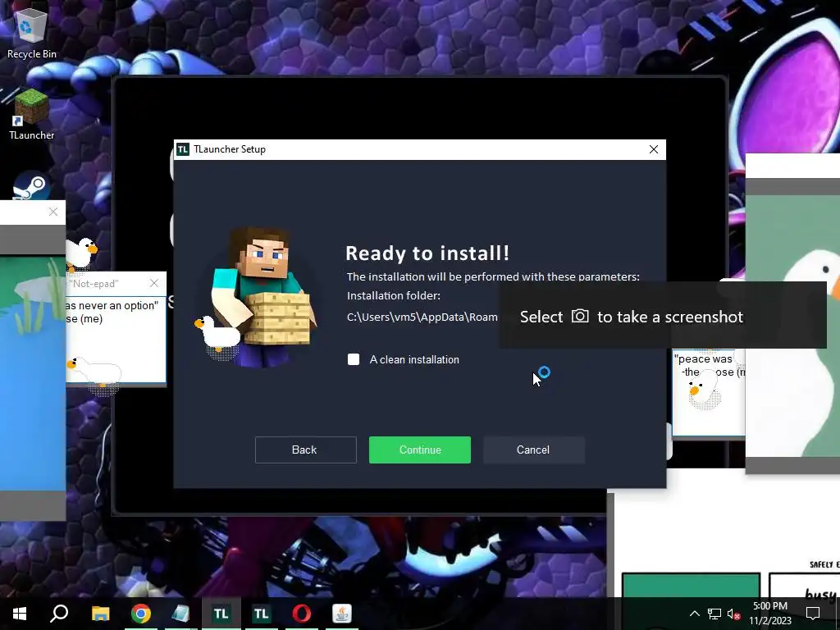
Task: Open File Explorer from taskbar
Action: tap(100, 614)
